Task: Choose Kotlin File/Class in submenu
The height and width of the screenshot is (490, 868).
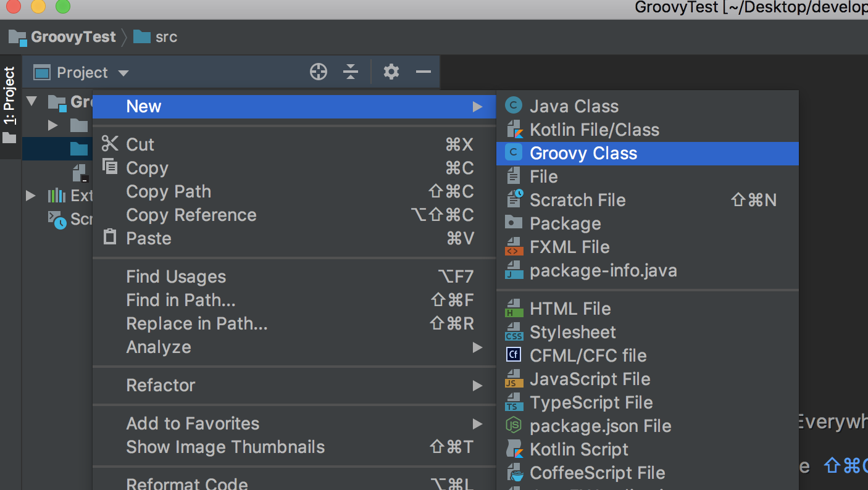Action: pos(647,130)
